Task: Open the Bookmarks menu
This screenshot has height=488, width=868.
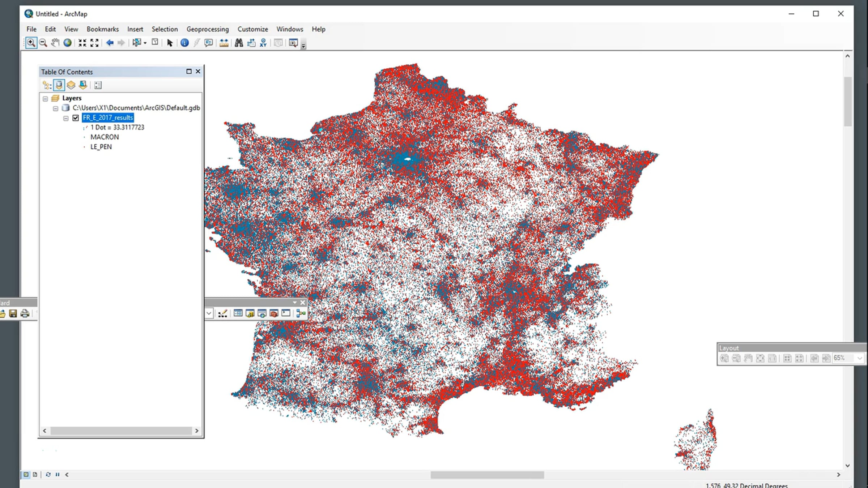Action: coord(103,29)
